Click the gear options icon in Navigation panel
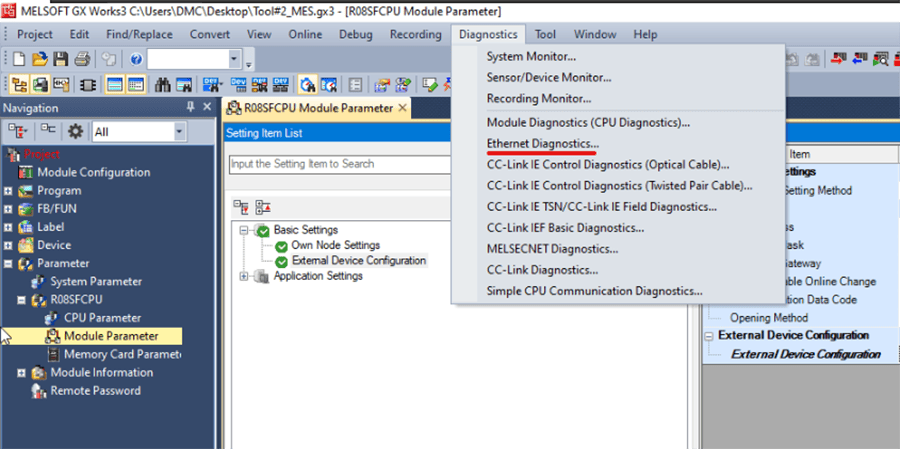Screen dimensions: 900x449 (75, 131)
